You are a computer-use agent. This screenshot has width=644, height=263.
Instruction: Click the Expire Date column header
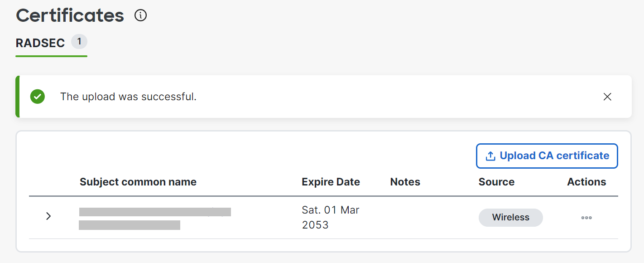331,182
